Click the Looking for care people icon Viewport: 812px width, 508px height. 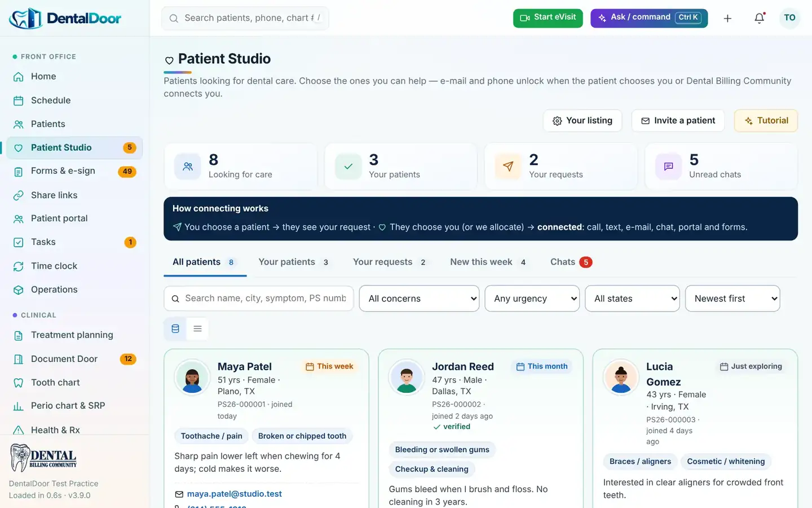point(188,167)
